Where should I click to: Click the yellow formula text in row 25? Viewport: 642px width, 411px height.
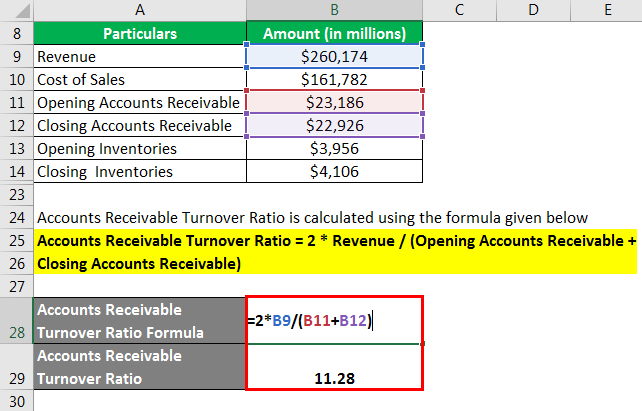point(337,241)
